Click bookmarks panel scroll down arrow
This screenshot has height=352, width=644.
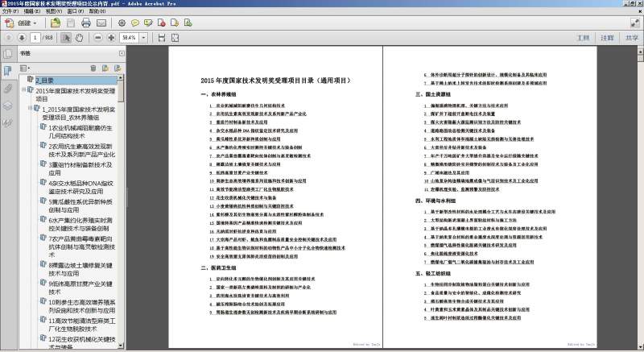[x=121, y=346]
